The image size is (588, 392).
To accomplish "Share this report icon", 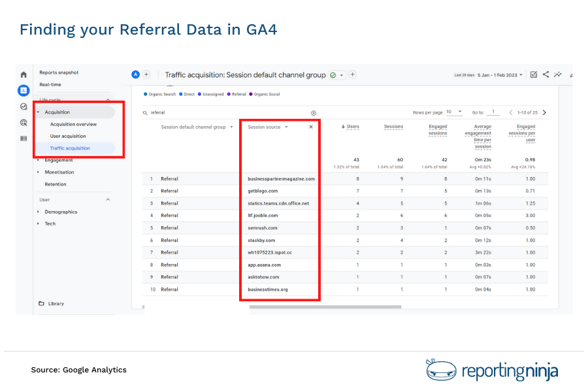I will tap(546, 74).
